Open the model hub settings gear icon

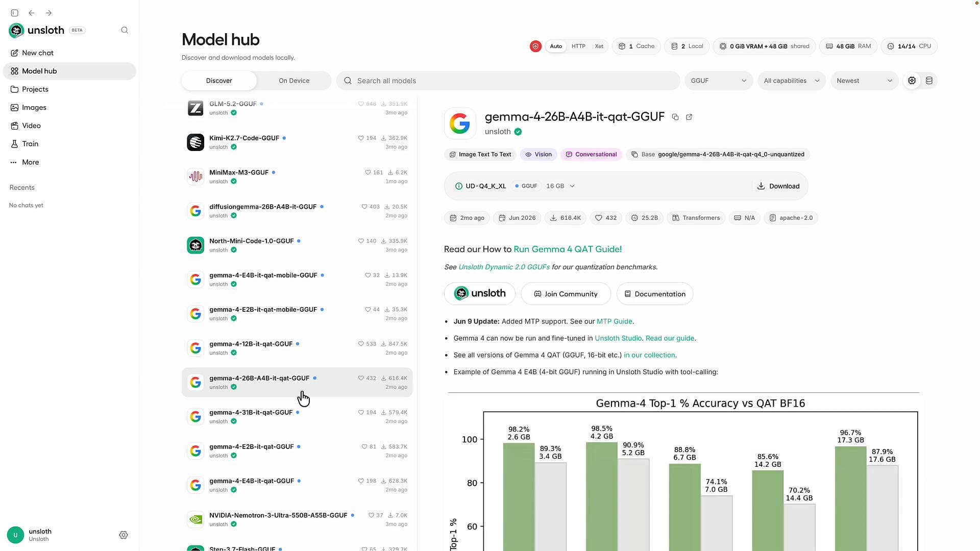[912, 81]
